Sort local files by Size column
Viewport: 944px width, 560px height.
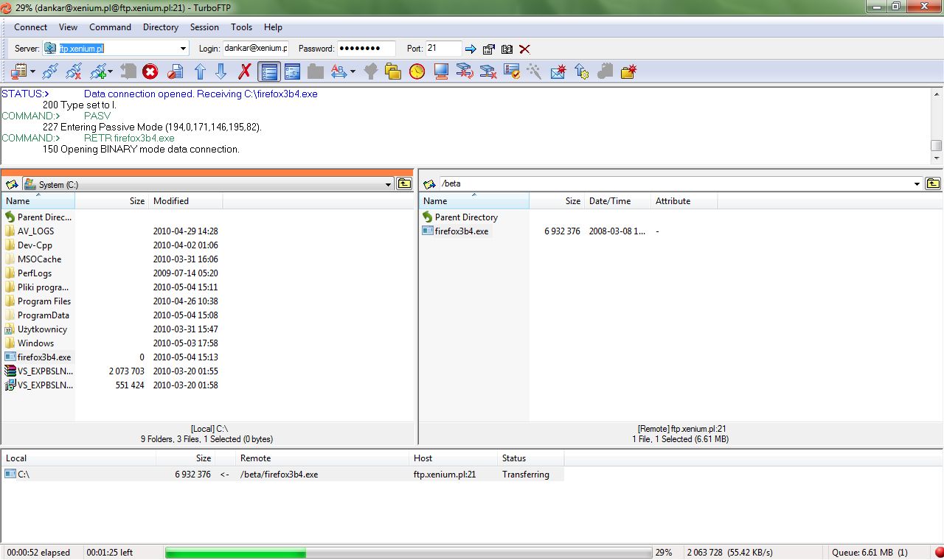[111, 201]
